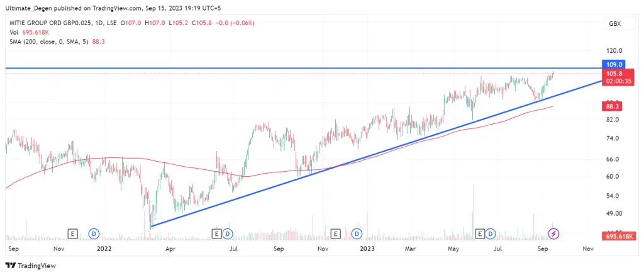Click the 2023 time axis label
Viewport: 644px width, 275px height.
(367, 249)
